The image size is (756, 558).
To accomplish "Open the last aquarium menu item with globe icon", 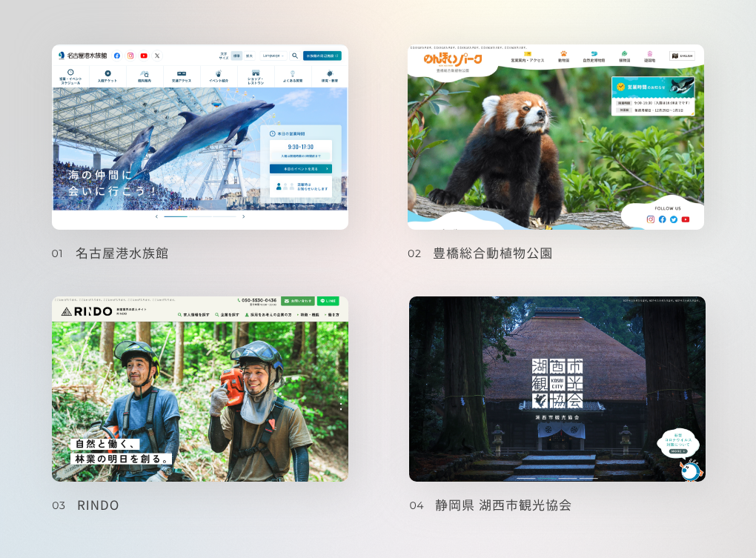I will pyautogui.click(x=330, y=76).
